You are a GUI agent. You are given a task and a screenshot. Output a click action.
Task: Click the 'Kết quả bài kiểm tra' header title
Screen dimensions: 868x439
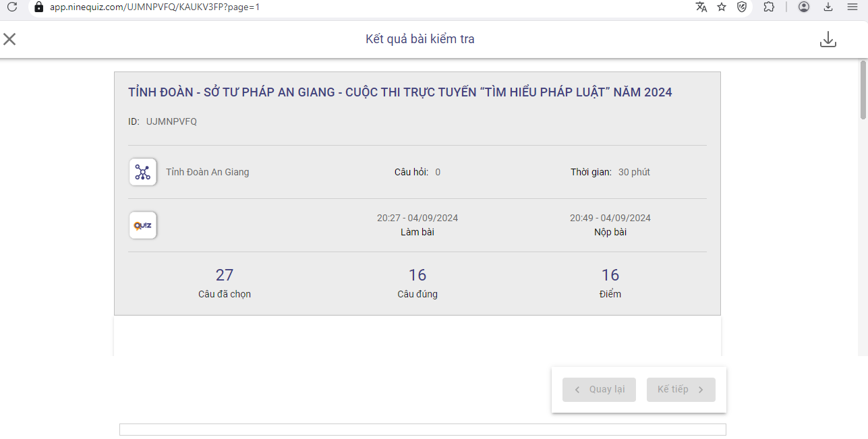click(x=419, y=39)
